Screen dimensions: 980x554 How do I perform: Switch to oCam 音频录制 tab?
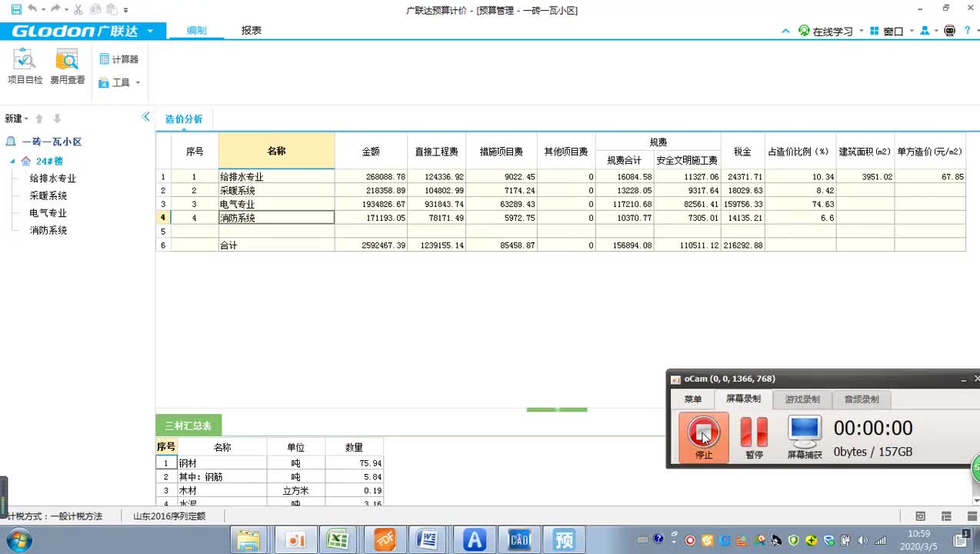pyautogui.click(x=861, y=399)
